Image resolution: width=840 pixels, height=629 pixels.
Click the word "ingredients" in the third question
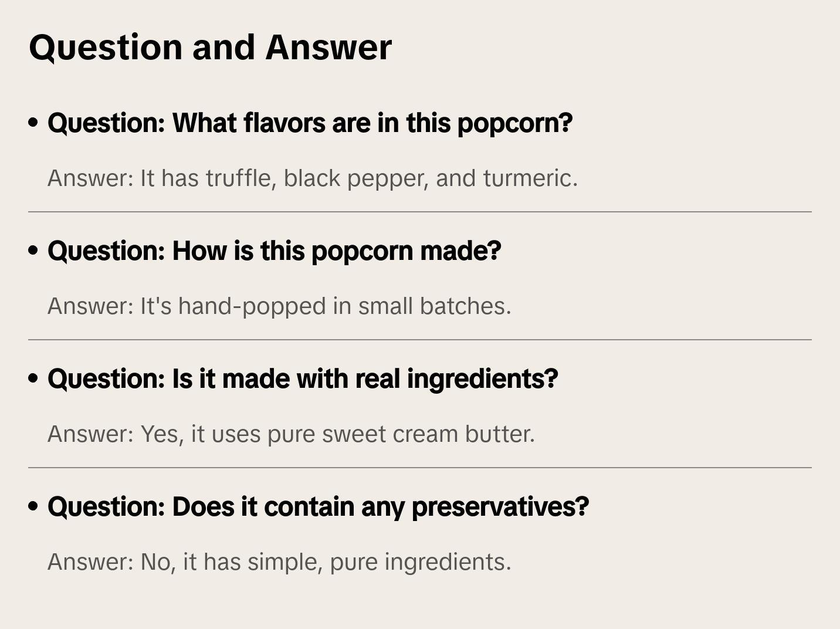click(482, 379)
